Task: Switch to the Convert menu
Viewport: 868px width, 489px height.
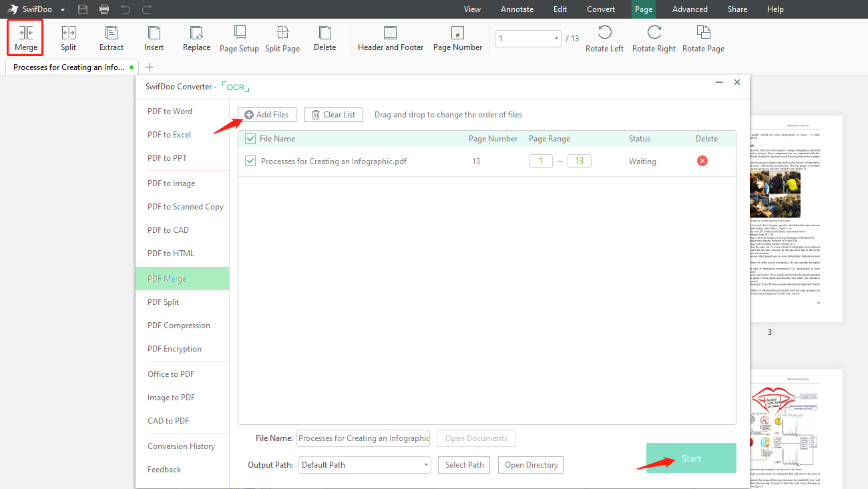Action: coord(600,9)
